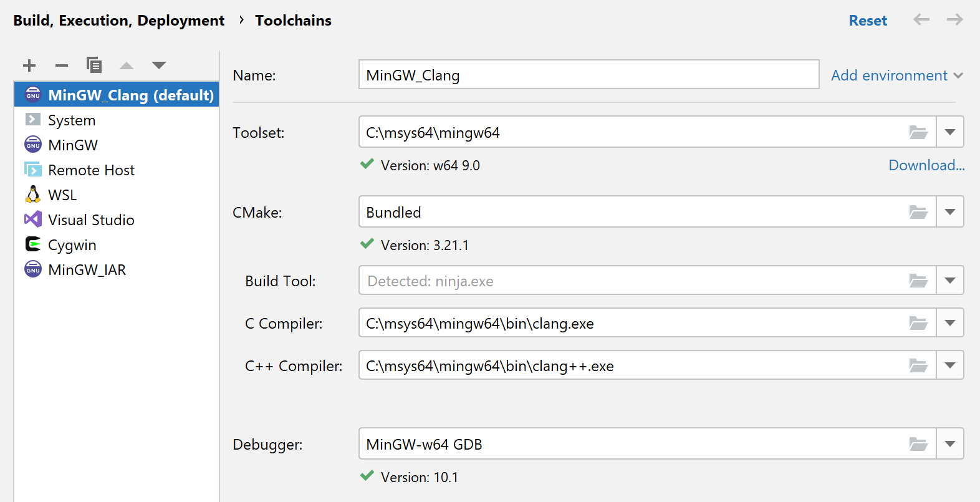
Task: Click the back navigation arrow
Action: (921, 19)
